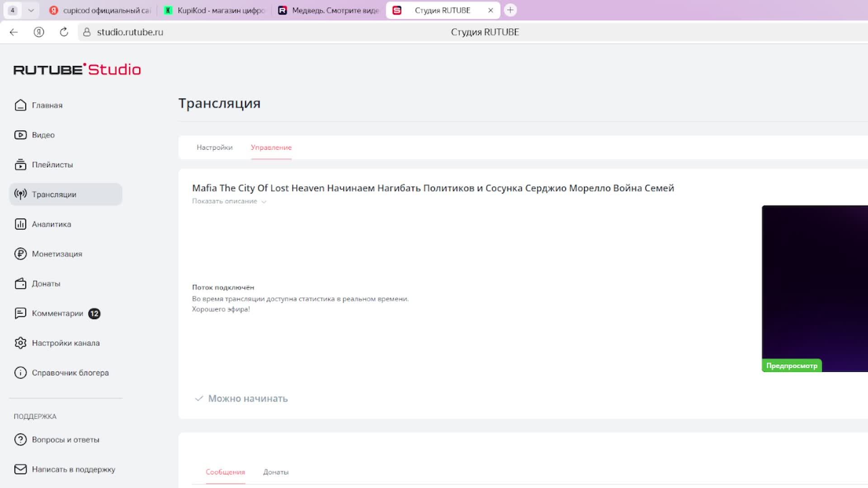Expand Показать описание chevron

[264, 202]
